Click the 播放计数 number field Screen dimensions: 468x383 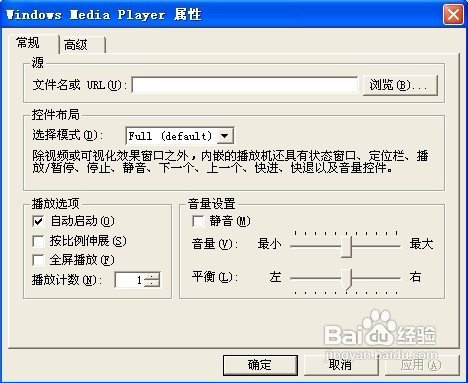(130, 280)
